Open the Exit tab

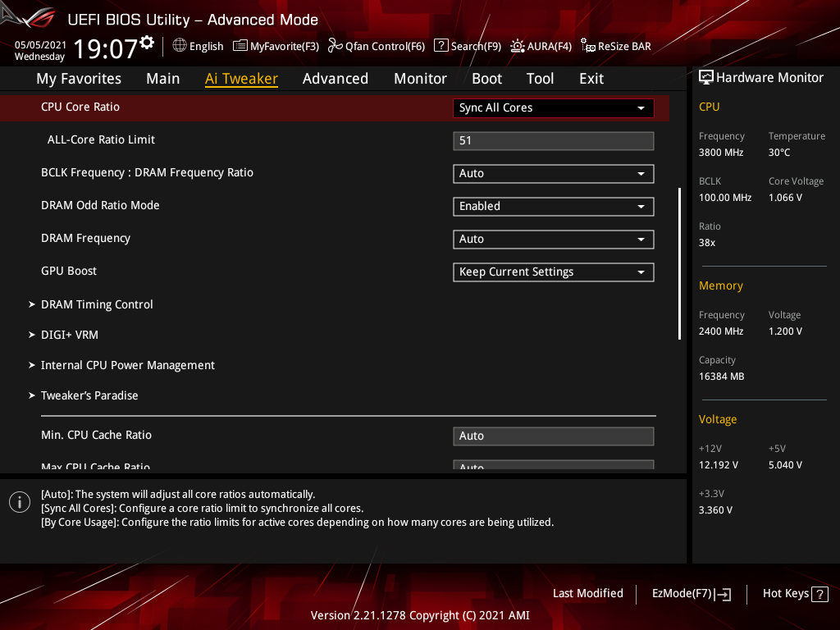(591, 79)
